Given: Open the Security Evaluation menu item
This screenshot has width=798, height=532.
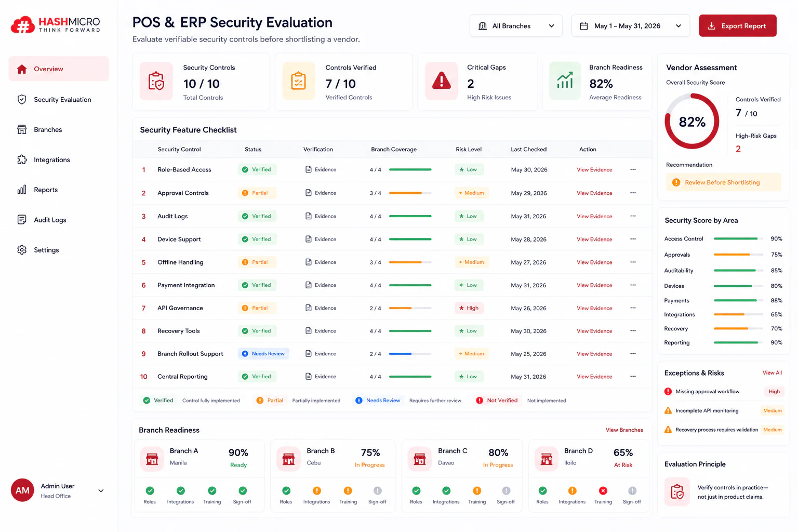Looking at the screenshot, I should (x=59, y=100).
